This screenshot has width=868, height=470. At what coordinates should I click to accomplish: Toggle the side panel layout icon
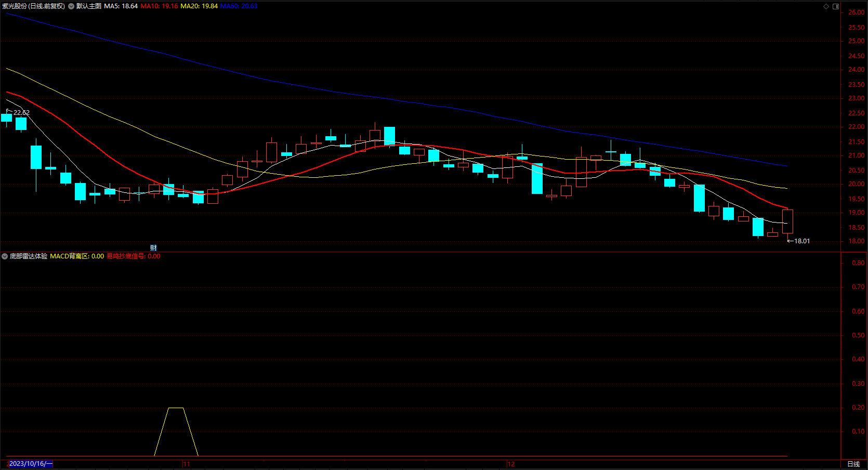click(836, 6)
